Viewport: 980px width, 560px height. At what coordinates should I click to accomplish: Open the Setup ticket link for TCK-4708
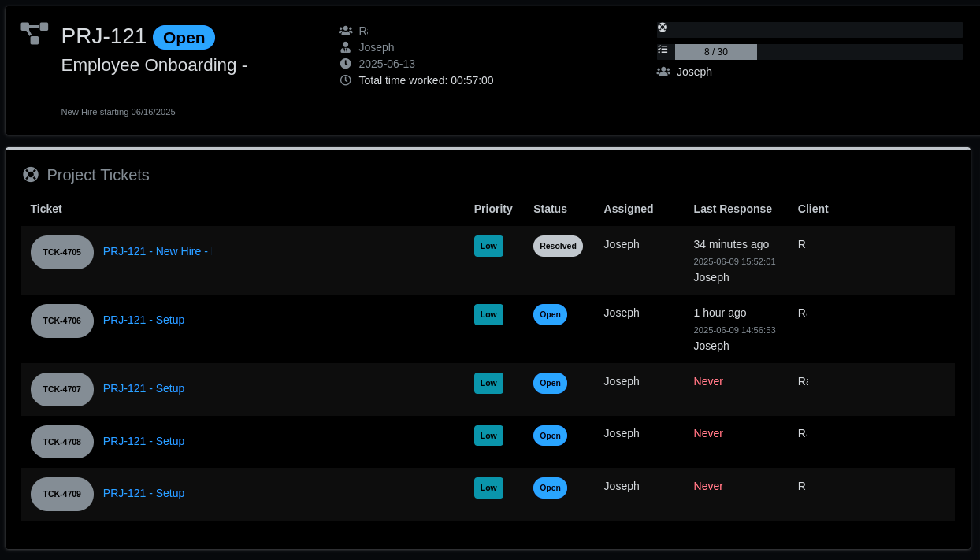point(143,441)
